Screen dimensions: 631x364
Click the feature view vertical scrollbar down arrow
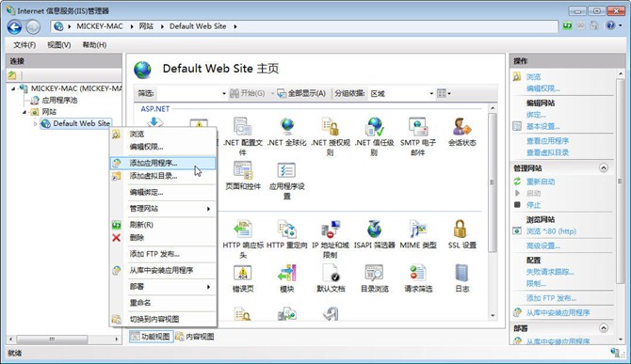point(493,316)
